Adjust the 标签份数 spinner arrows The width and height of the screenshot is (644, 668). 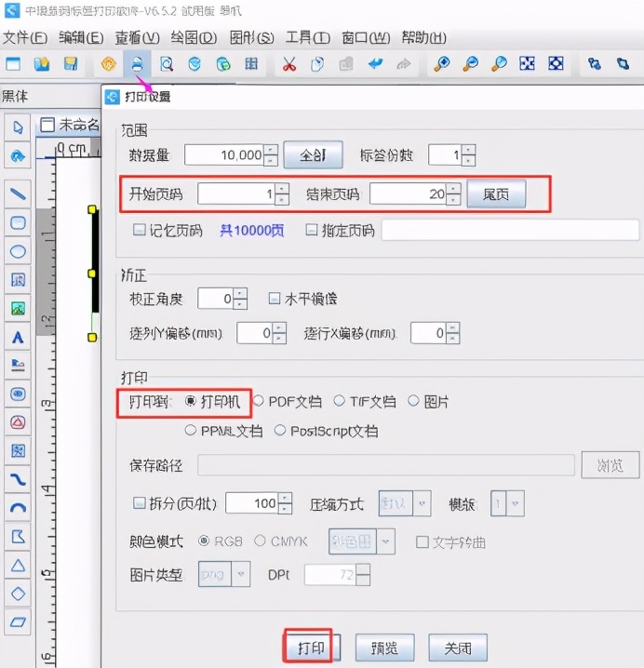click(x=468, y=155)
